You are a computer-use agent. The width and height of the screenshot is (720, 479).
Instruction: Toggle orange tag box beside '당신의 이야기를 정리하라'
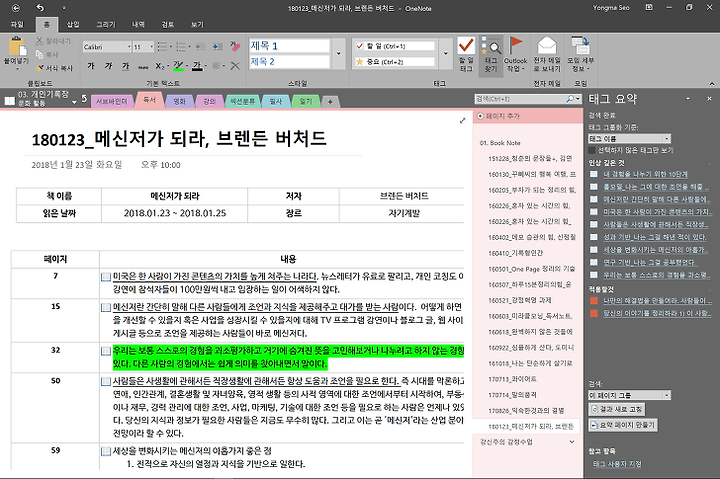click(594, 313)
